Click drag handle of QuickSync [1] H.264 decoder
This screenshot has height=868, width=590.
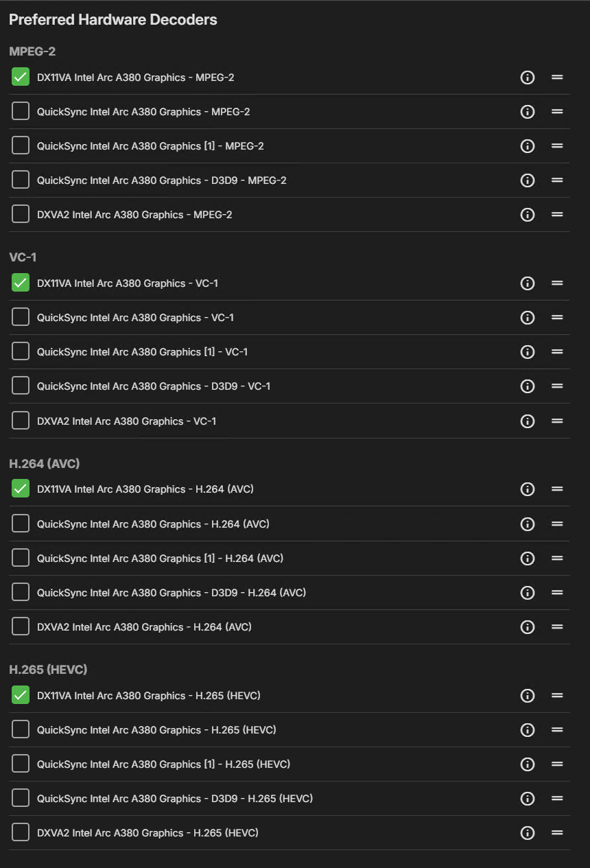pos(557,559)
